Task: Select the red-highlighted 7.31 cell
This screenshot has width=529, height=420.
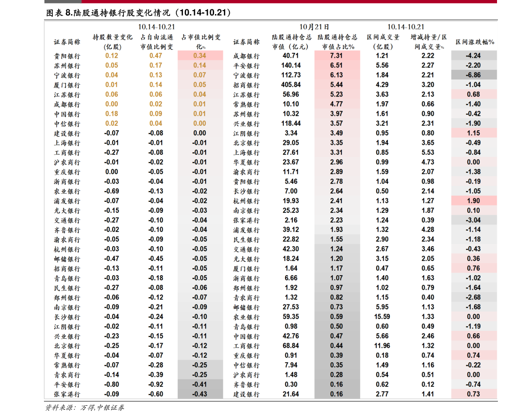Action: click(337, 56)
